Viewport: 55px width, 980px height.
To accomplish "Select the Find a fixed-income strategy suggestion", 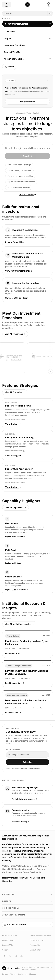I will 19,165.
